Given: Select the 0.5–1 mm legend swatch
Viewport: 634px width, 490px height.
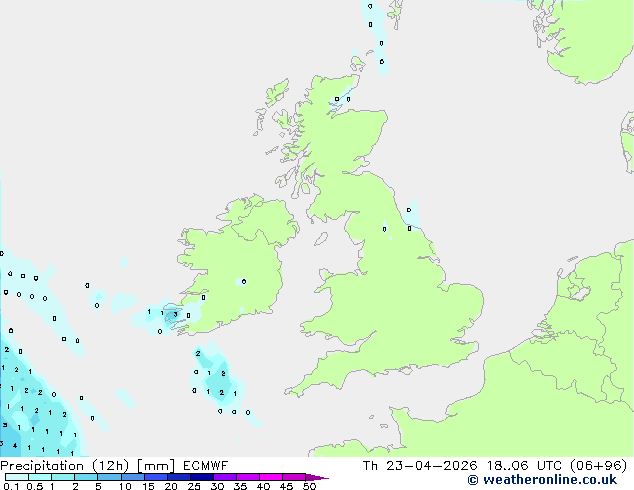Looking at the screenshot, I should [x=40, y=477].
